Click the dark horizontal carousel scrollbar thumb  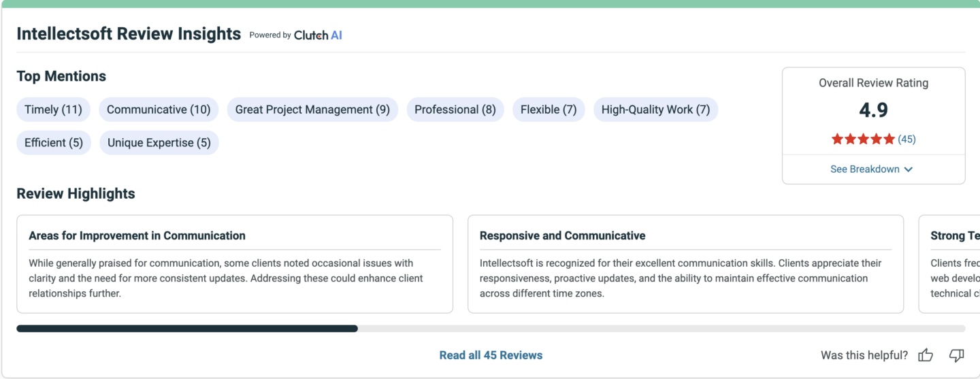click(x=187, y=329)
